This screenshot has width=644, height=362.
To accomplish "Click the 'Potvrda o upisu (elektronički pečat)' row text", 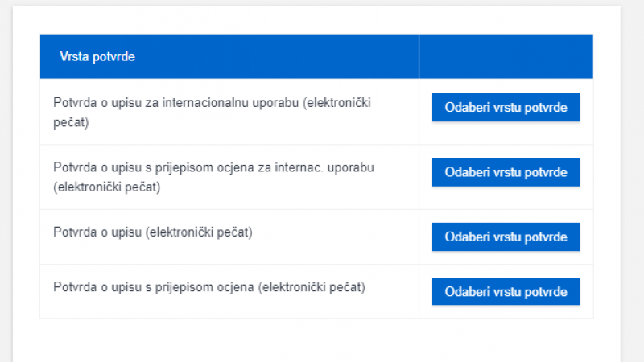I will point(153,232).
